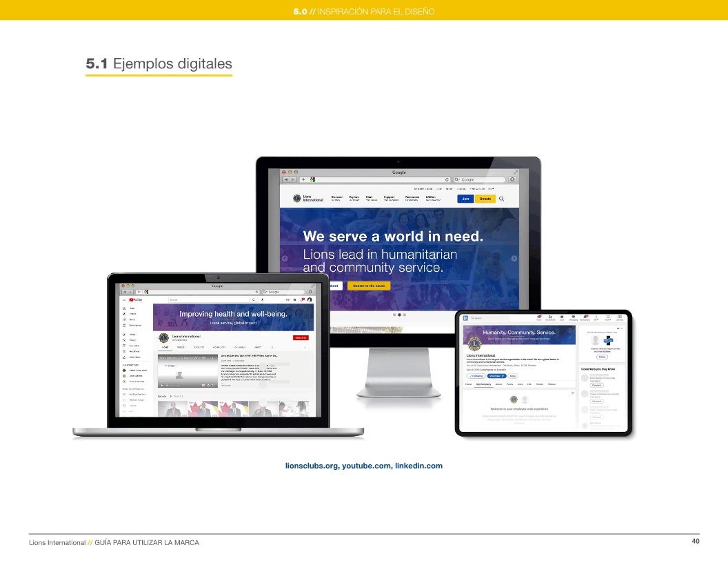The height and width of the screenshot is (563, 728).
Task: Click the add bookmark plus in the monitor browser
Action: click(x=303, y=179)
